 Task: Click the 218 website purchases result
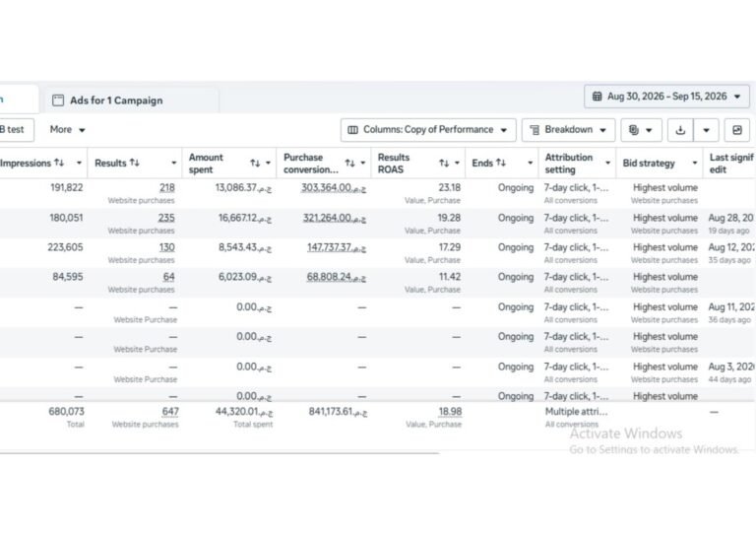[x=166, y=187]
